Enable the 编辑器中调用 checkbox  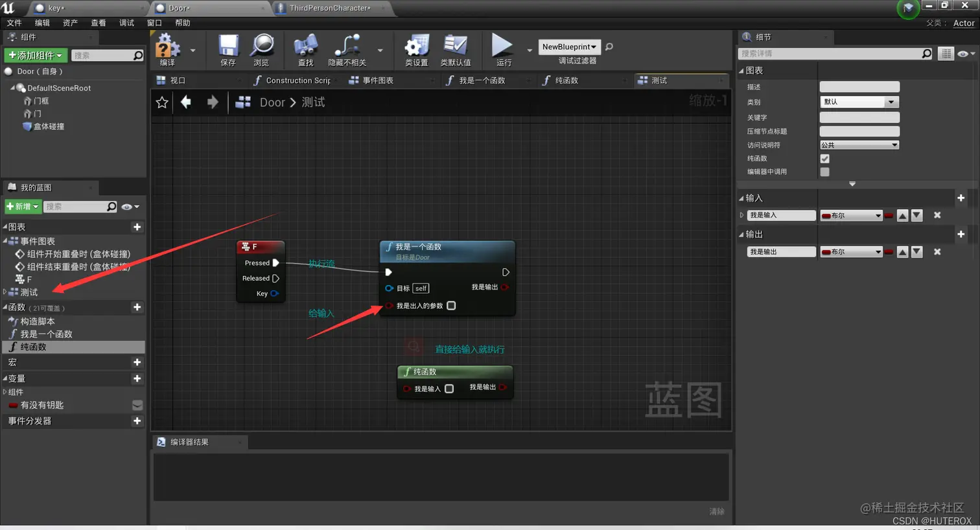tap(824, 172)
